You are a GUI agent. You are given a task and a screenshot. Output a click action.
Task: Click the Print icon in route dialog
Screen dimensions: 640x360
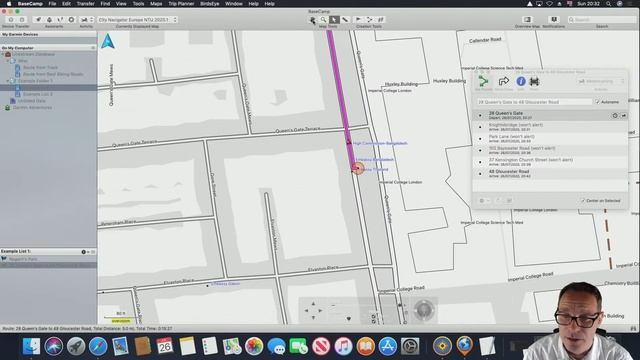(534, 82)
